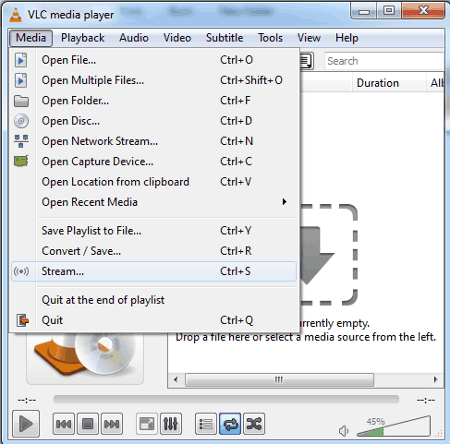Click the folder icon beside Open Folder
450x444 pixels.
pos(21,101)
